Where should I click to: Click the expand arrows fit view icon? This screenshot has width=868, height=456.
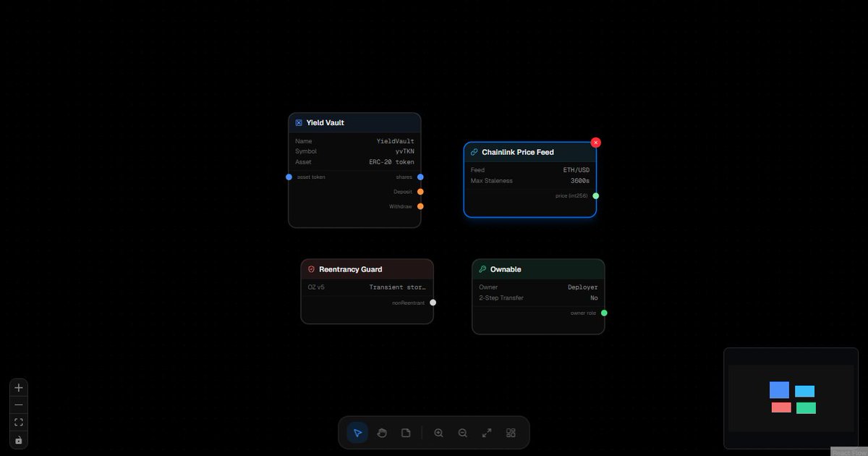point(487,433)
